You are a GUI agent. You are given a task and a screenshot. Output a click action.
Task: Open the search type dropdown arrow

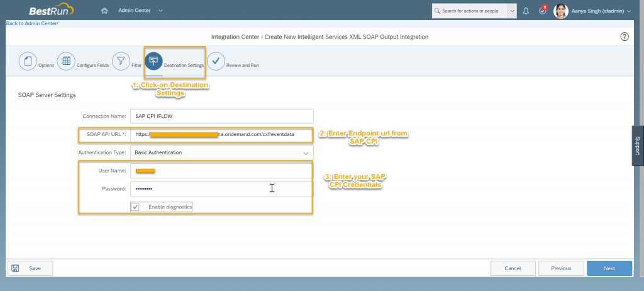coord(512,11)
